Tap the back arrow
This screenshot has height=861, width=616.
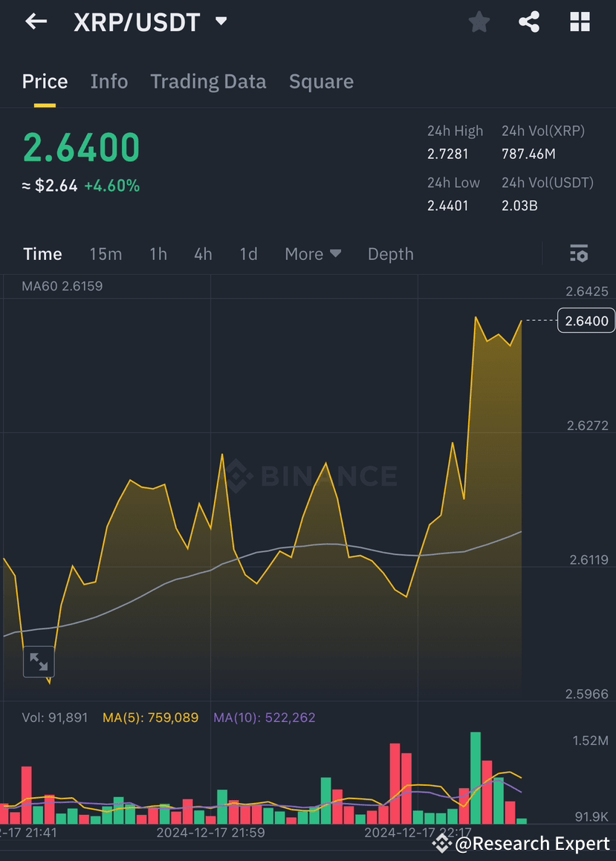(x=36, y=22)
